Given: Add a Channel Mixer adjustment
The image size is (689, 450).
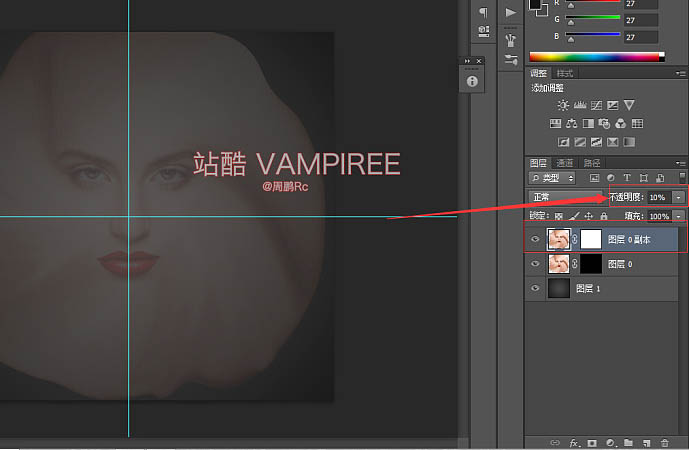Looking at the screenshot, I should coord(620,123).
